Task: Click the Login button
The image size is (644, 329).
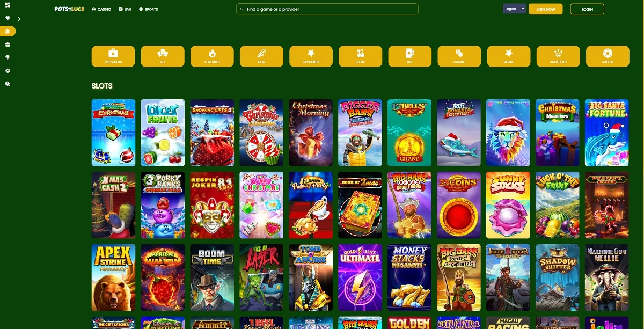Action: [x=587, y=9]
